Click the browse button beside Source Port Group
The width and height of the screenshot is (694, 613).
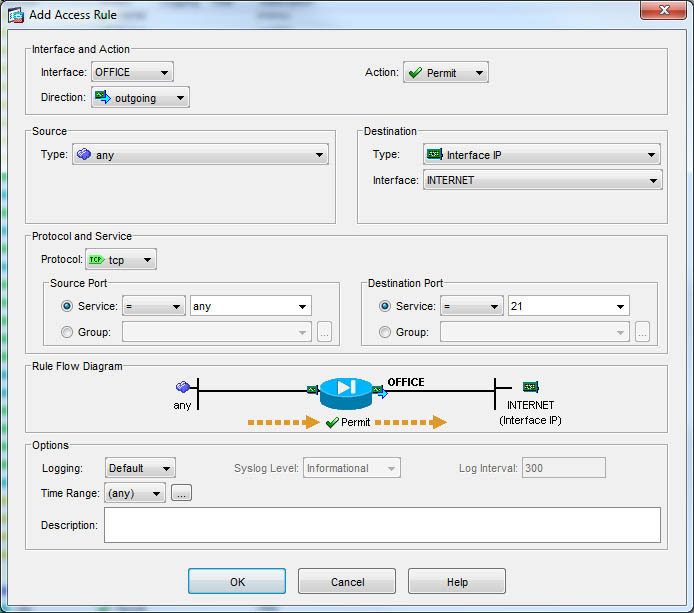point(324,332)
